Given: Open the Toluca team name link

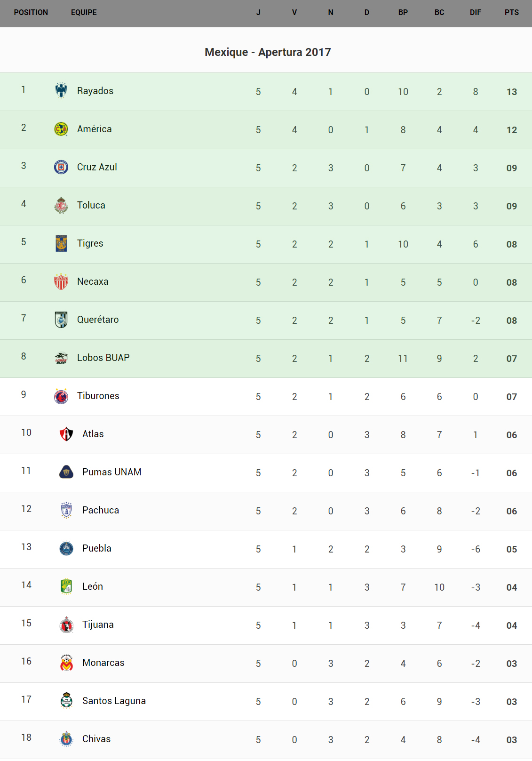Looking at the screenshot, I should point(91,205).
